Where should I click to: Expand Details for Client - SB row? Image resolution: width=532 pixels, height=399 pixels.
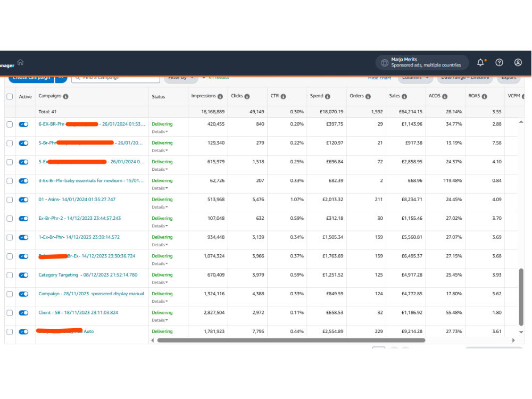coord(160,320)
